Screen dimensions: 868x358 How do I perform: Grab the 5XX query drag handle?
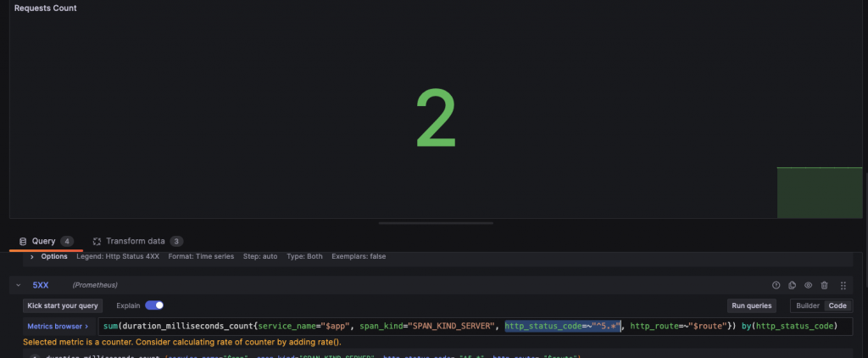pyautogui.click(x=843, y=285)
